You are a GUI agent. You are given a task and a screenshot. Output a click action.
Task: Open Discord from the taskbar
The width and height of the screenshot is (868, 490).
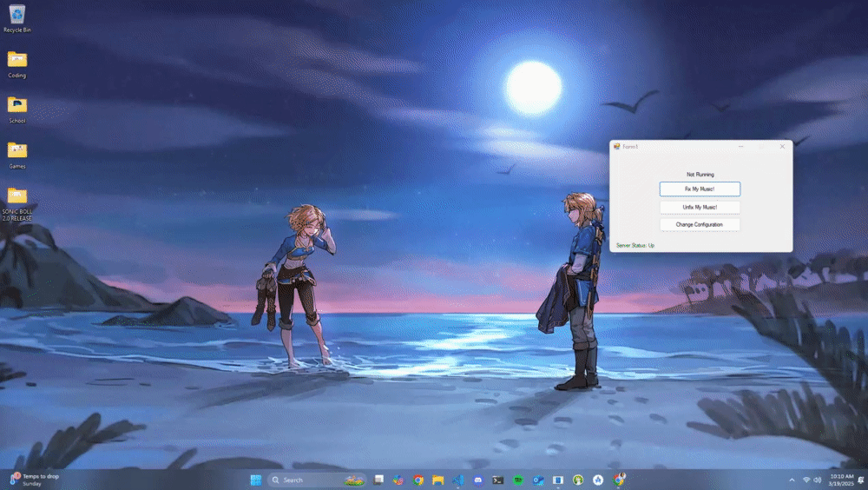coord(478,480)
